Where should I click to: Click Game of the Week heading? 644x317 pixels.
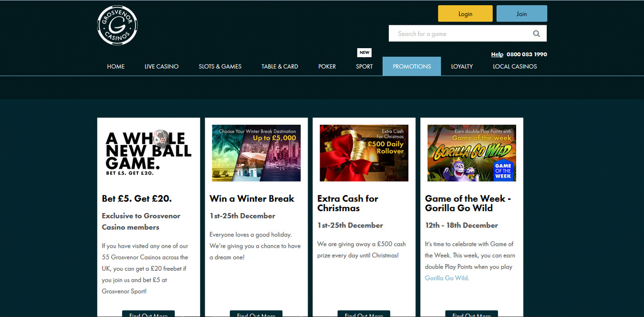(468, 203)
